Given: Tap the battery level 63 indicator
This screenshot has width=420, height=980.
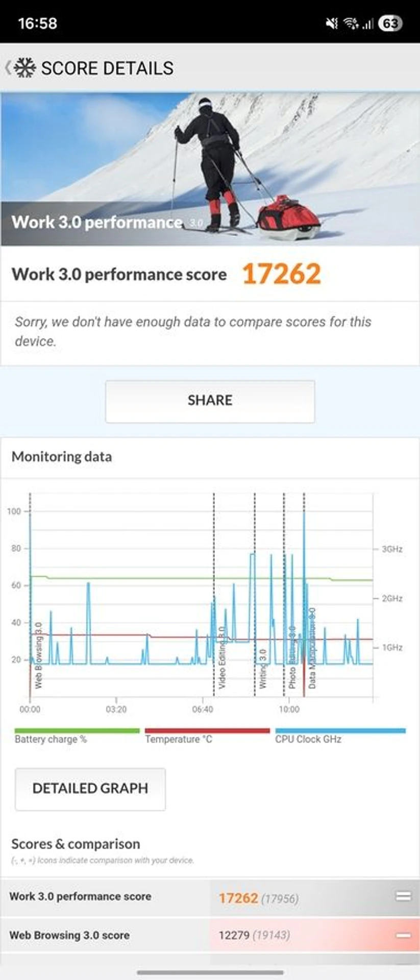Looking at the screenshot, I should (x=390, y=23).
